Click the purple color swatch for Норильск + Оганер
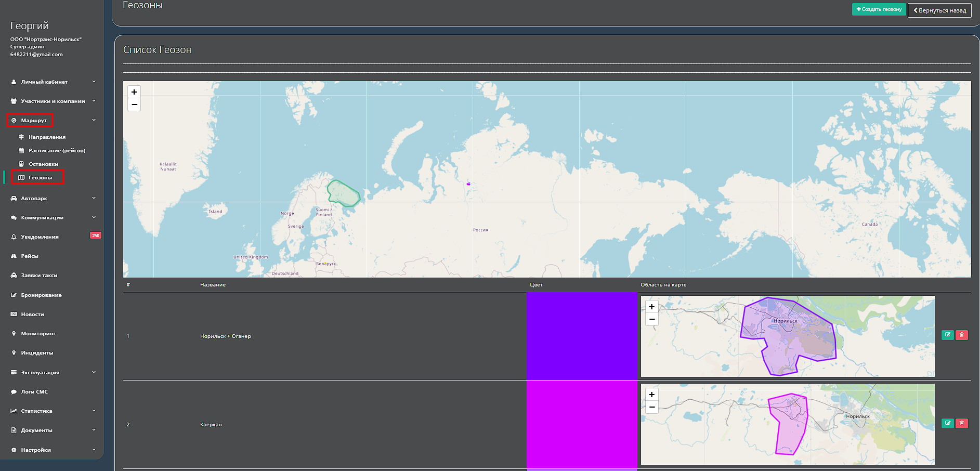Screen dimensions: 980x471 click(x=582, y=336)
